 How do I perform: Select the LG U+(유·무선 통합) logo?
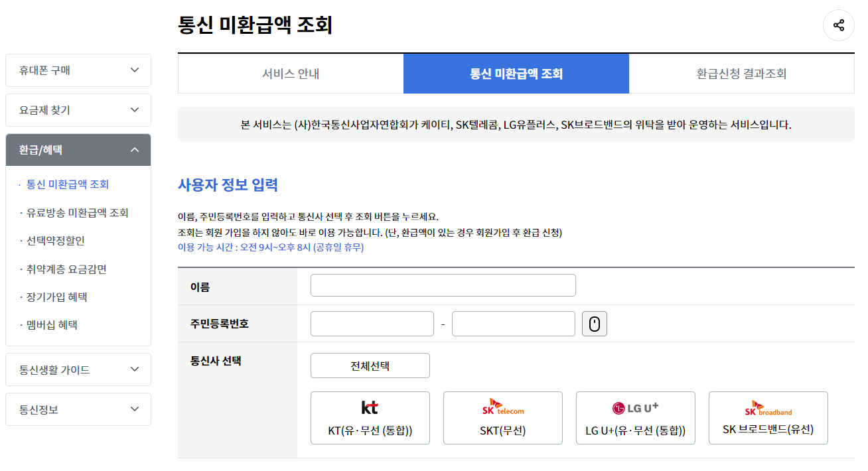click(635, 418)
